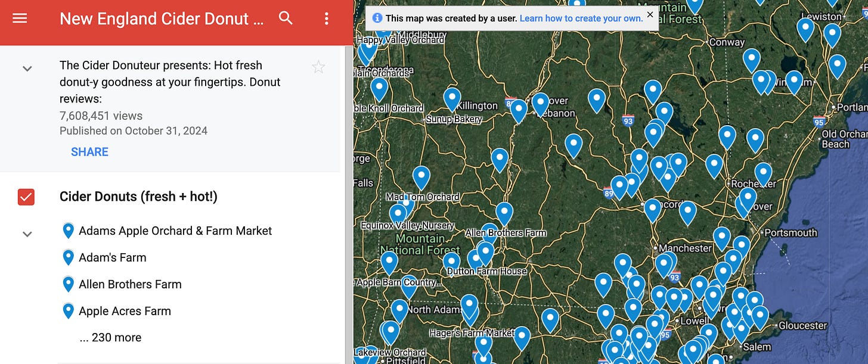Collapse the Cider Donuts layer list chevron
This screenshot has width=868, height=364.
pos(27,234)
